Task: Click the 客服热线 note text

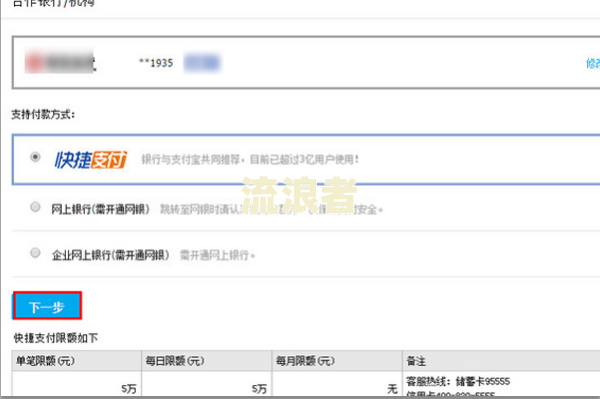Action: pos(458,381)
